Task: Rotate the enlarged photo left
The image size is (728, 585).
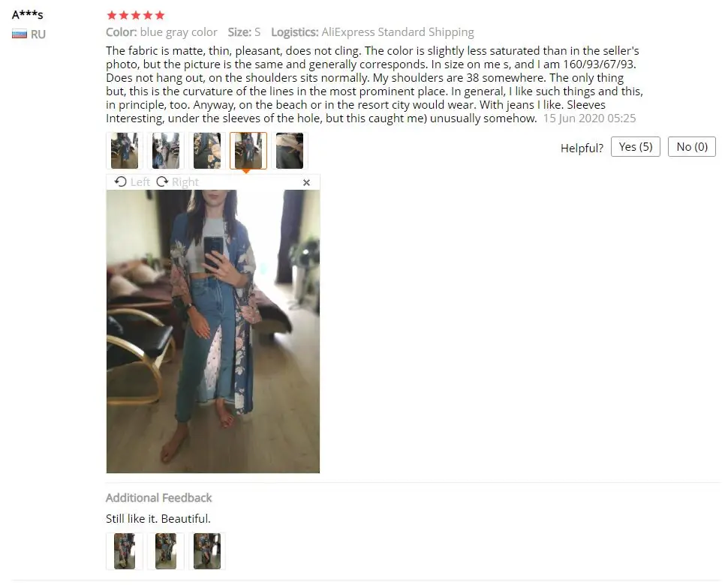Action: pos(132,181)
